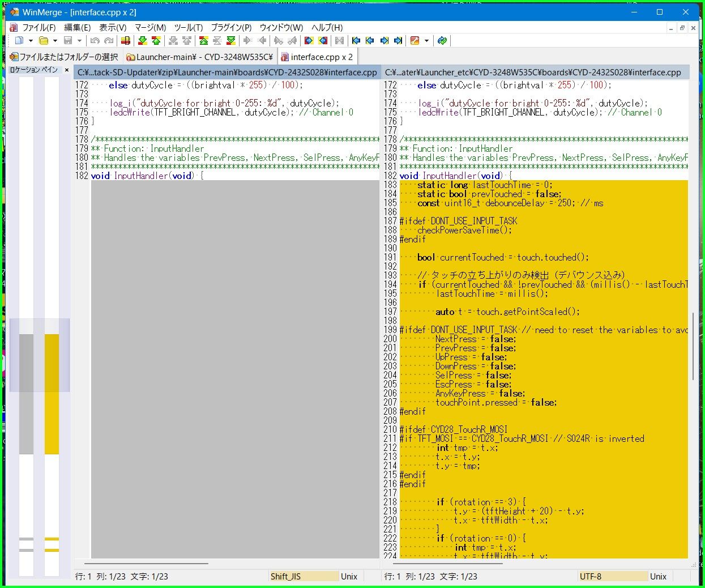Go to the first difference
705x588 pixels.
(204, 41)
